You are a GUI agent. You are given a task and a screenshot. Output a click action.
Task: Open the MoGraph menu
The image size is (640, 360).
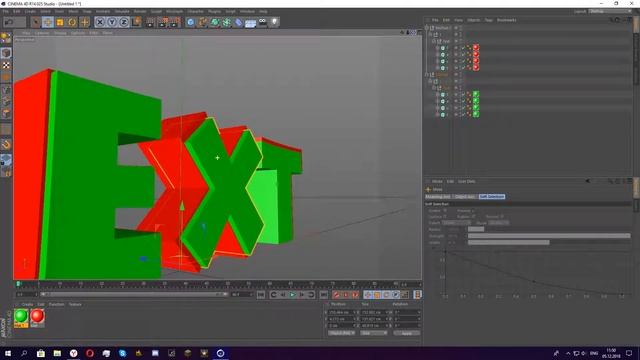tap(174, 11)
